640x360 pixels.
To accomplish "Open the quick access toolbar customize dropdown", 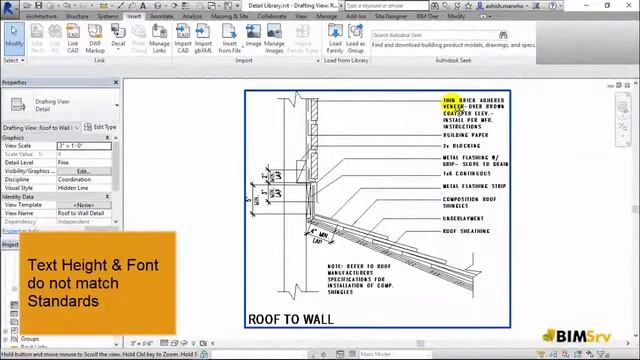I will tap(238, 6).
